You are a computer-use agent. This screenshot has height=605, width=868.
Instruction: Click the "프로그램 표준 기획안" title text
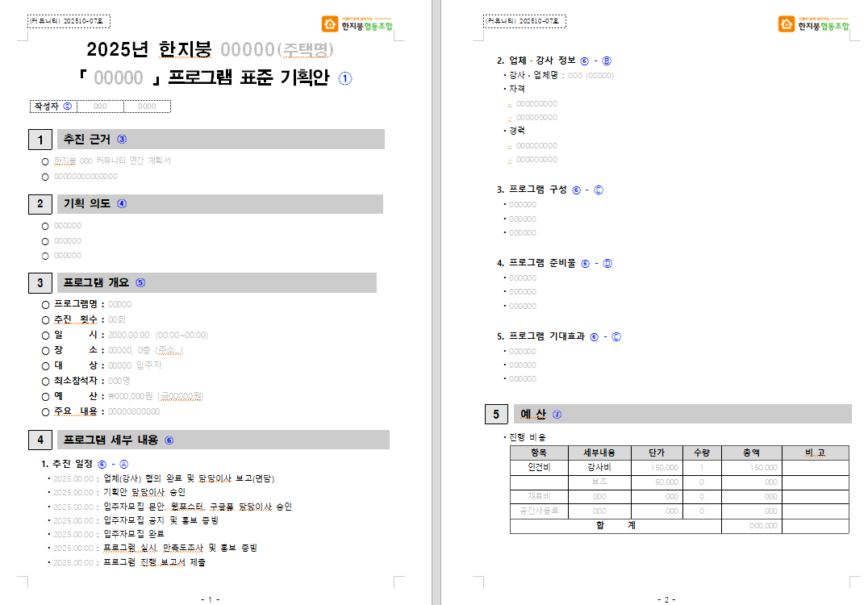tap(248, 77)
